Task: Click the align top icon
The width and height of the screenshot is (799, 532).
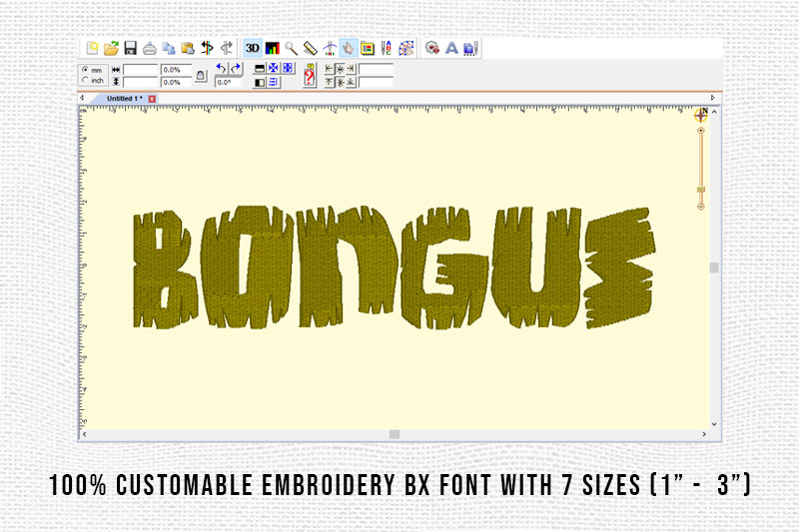Action: point(330,82)
